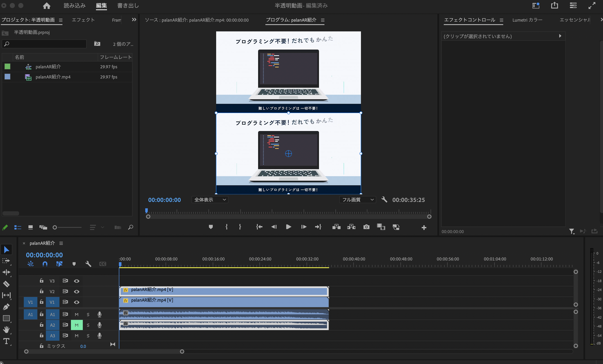Image resolution: width=603 pixels, height=364 pixels.
Task: Open the Lumetri カラー tab
Action: [527, 20]
